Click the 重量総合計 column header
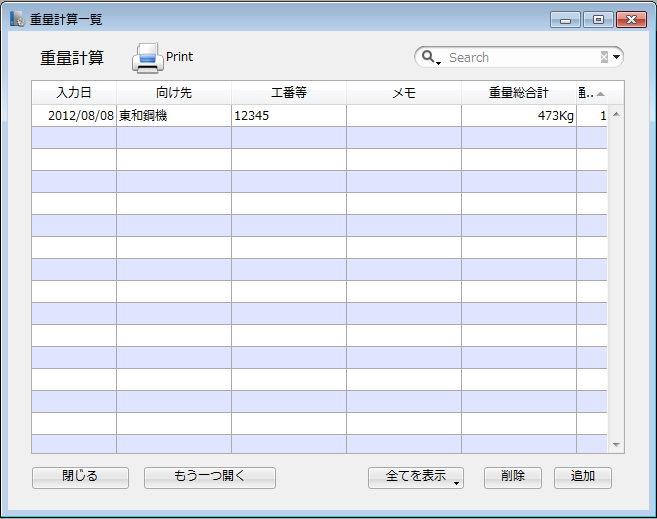The height and width of the screenshot is (519, 657). coord(518,93)
